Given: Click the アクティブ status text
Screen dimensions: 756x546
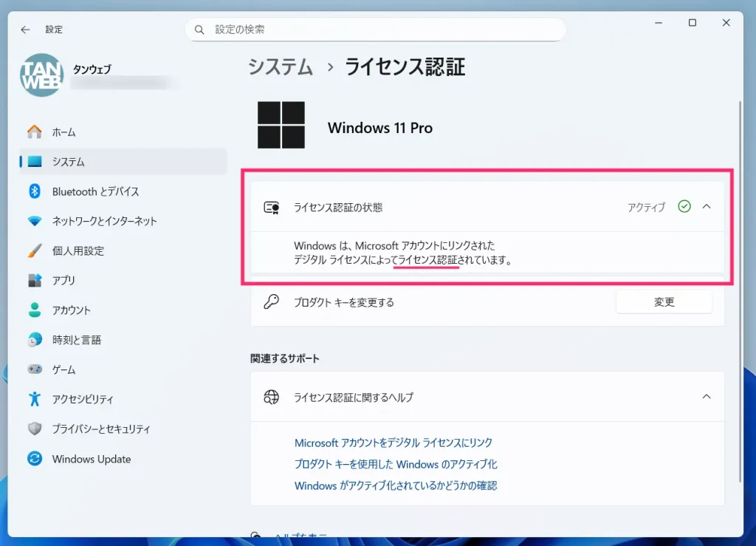Looking at the screenshot, I should tap(647, 208).
